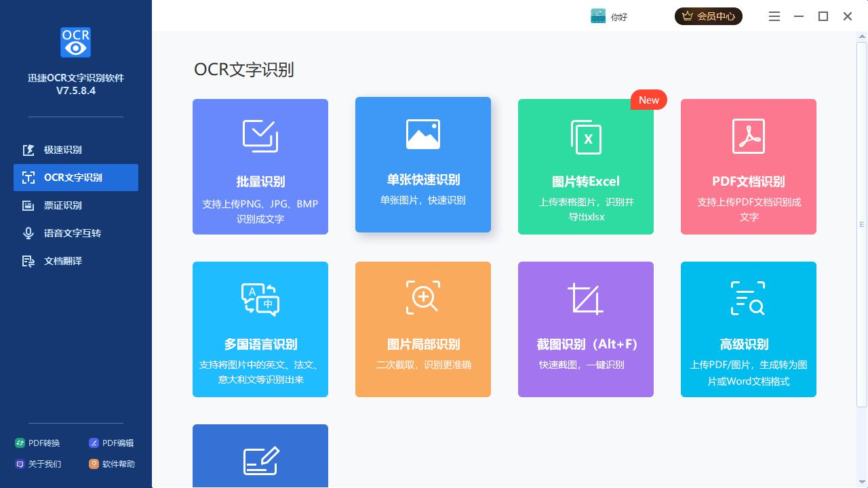Click text 单张图片，快速识别
Screen dimensions: 868x488
click(x=423, y=200)
